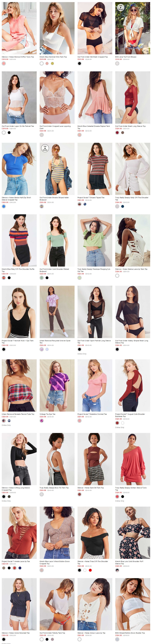Choose black swatch under Layer On Me Fishnet Tee
Image resolution: width=156 pixels, height=644 pixels.
(9, 133)
